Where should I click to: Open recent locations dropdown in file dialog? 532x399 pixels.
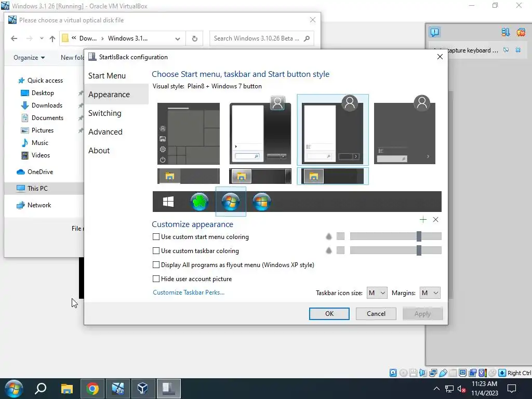42,38
